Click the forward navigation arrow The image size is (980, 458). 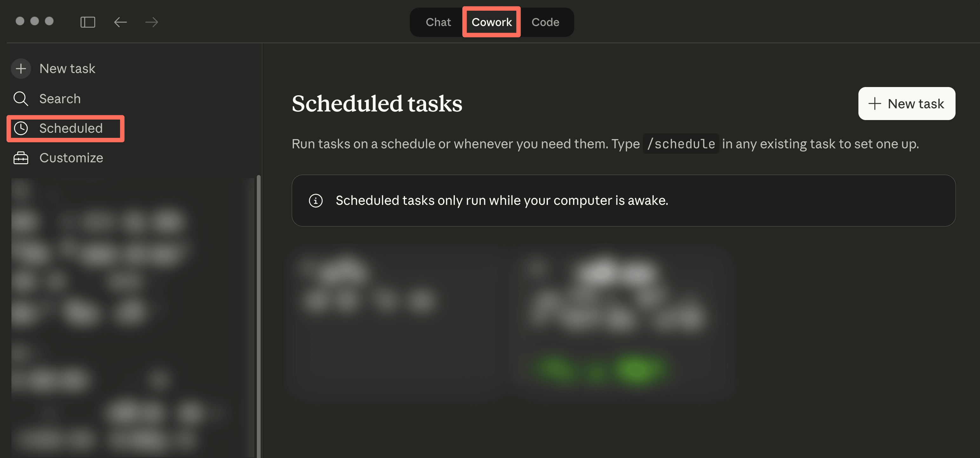click(151, 22)
